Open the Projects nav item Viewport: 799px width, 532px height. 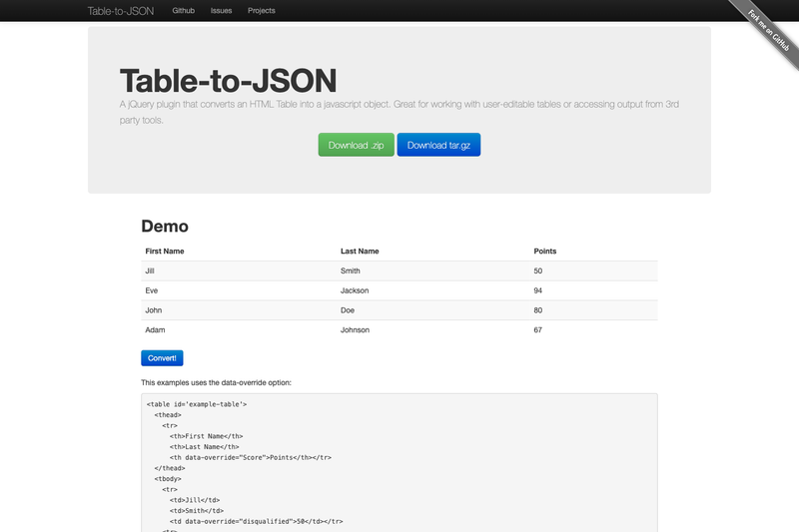[262, 11]
